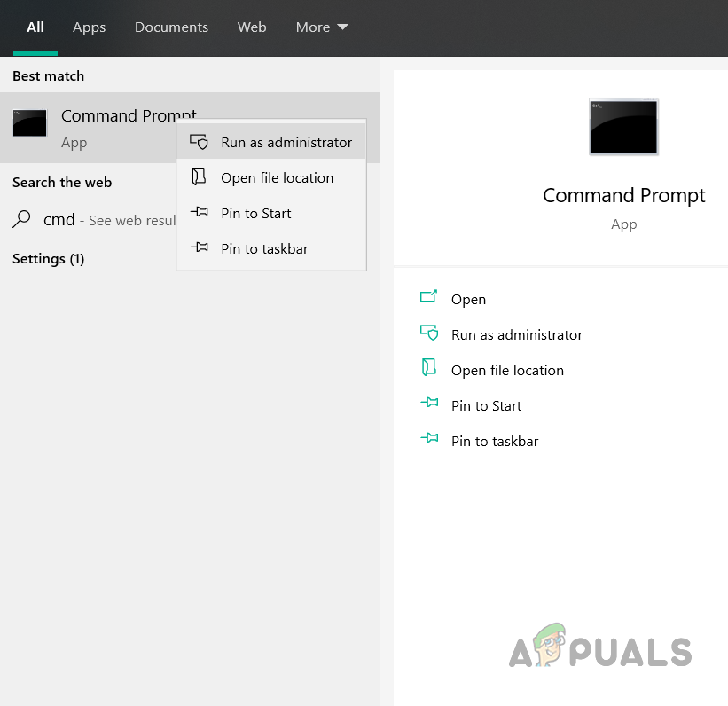Click the Command Prompt icon in Best match
The image size is (728, 706).
click(30, 123)
